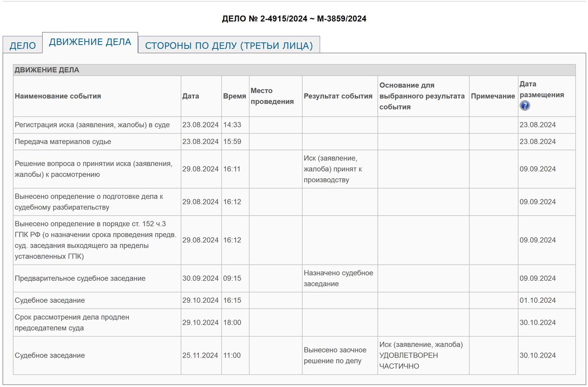This screenshot has width=588, height=387.
Task: Click the time 18:00 cell
Action: 236,322
